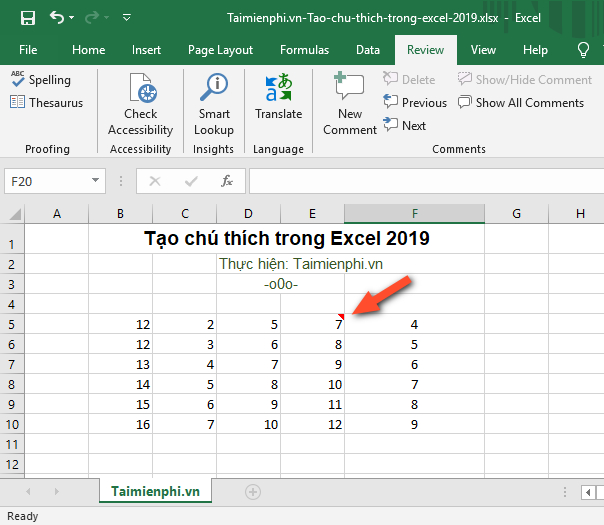This screenshot has width=604, height=525.
Task: Run the Spelling check
Action: point(40,80)
